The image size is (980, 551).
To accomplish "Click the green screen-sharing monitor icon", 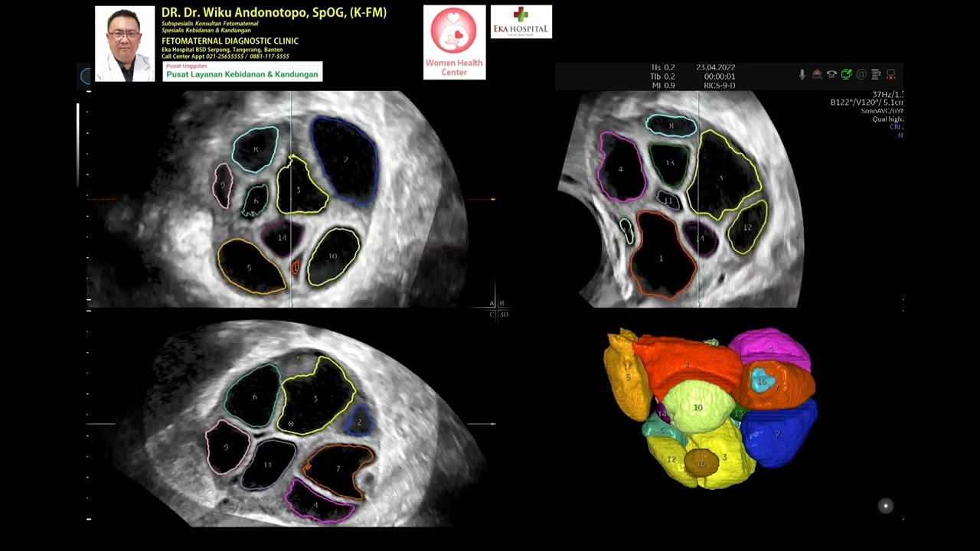I will click(x=846, y=74).
